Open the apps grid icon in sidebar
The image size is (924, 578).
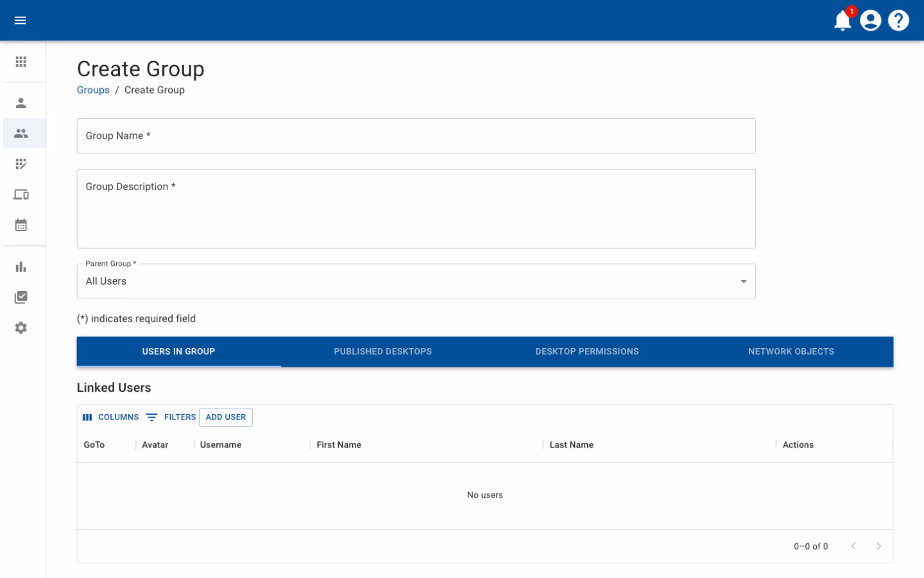(x=21, y=62)
